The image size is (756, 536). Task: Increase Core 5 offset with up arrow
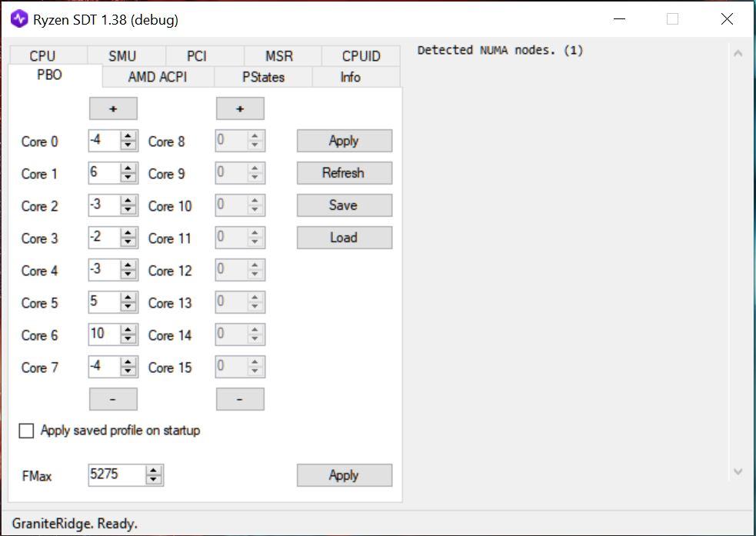(128, 298)
